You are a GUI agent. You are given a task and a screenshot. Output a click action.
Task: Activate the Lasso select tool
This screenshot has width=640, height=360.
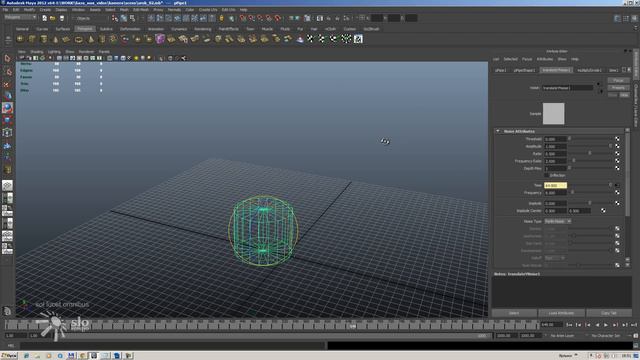click(x=7, y=72)
